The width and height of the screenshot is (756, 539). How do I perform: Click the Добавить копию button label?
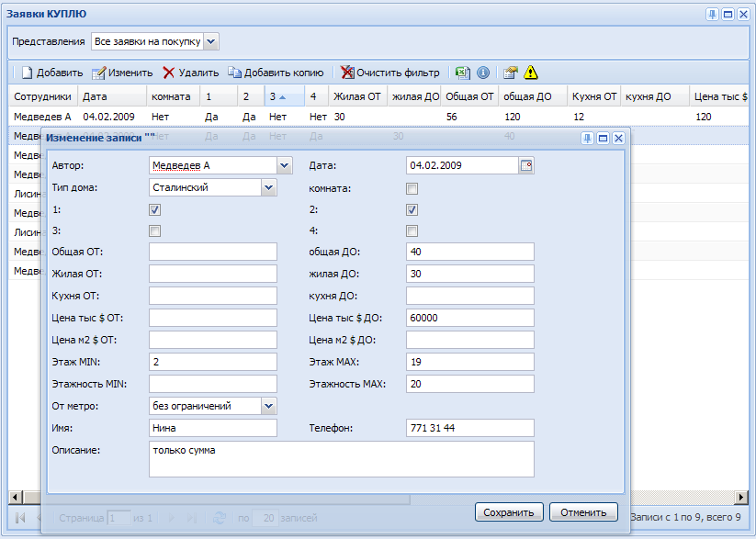tap(284, 73)
